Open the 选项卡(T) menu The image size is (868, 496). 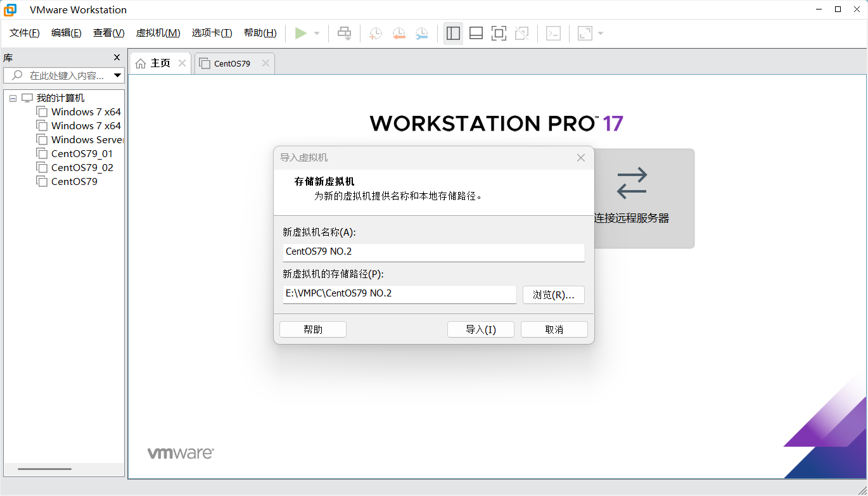(212, 33)
